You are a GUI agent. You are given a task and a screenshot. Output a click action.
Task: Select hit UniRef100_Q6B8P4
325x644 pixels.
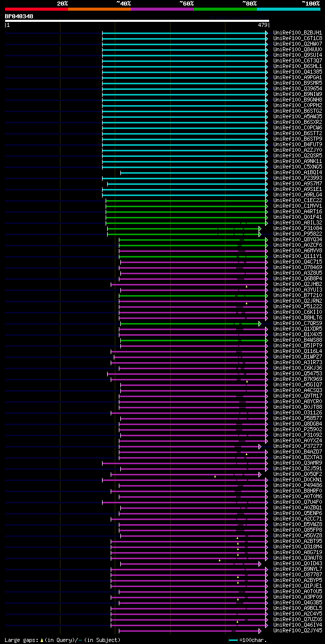tap(298, 278)
